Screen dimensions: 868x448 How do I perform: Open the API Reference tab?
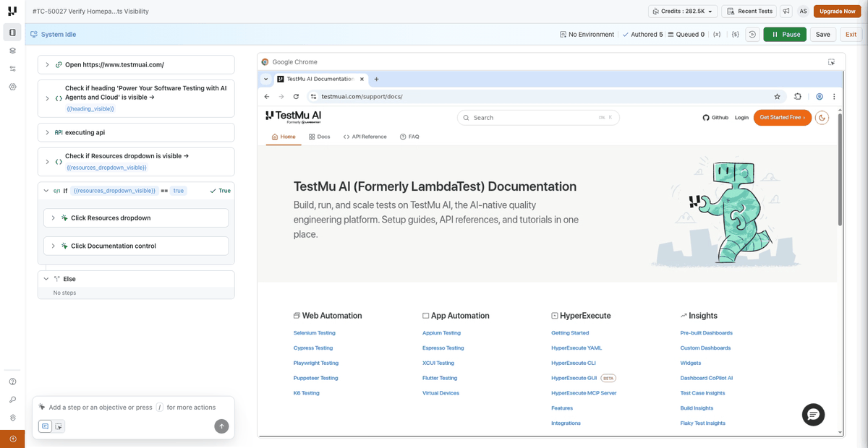[x=365, y=137]
